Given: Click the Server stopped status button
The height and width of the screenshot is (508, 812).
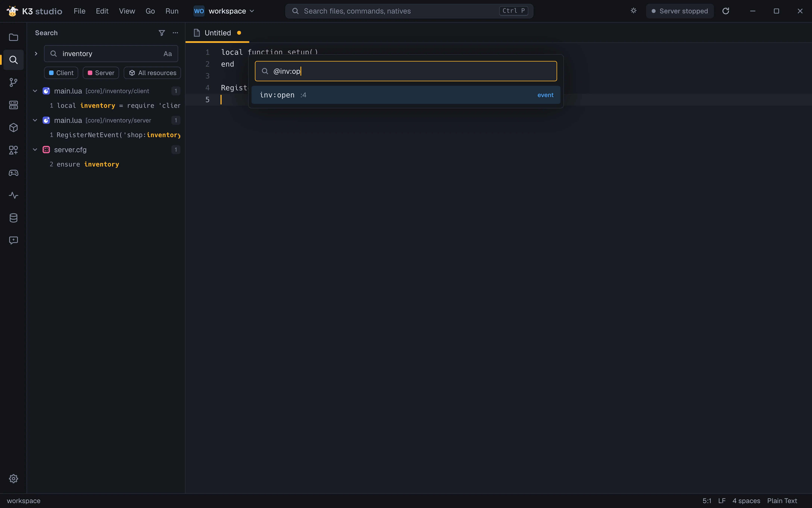Looking at the screenshot, I should [x=680, y=11].
